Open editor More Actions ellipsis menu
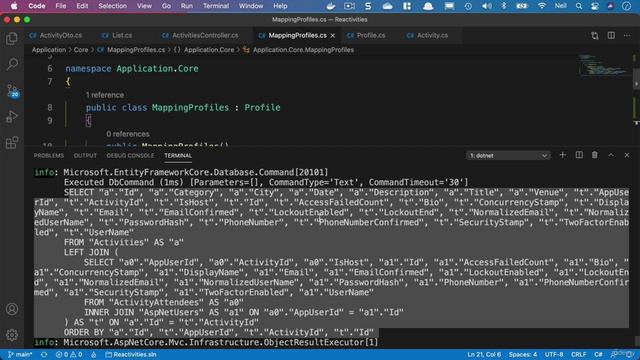Image resolution: width=640 pixels, height=360 pixels. click(627, 36)
